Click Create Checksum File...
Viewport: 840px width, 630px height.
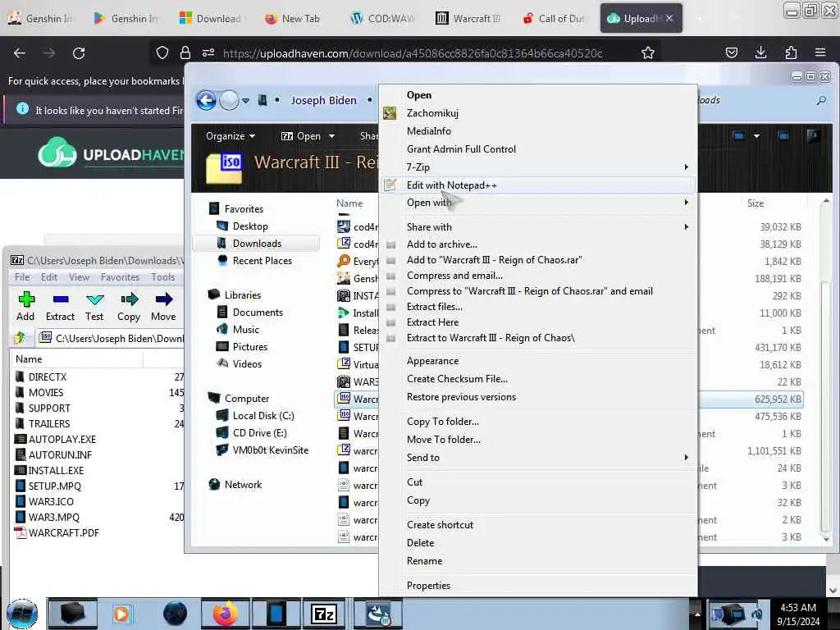537,379
